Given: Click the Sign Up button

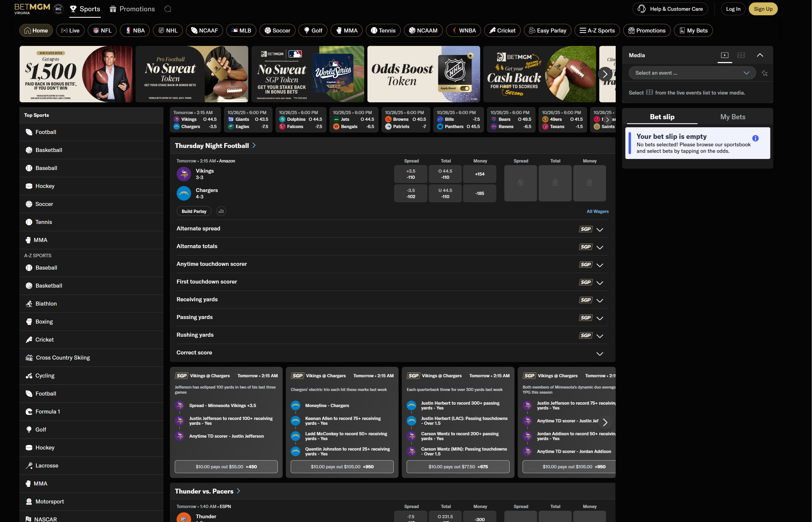Looking at the screenshot, I should (763, 9).
